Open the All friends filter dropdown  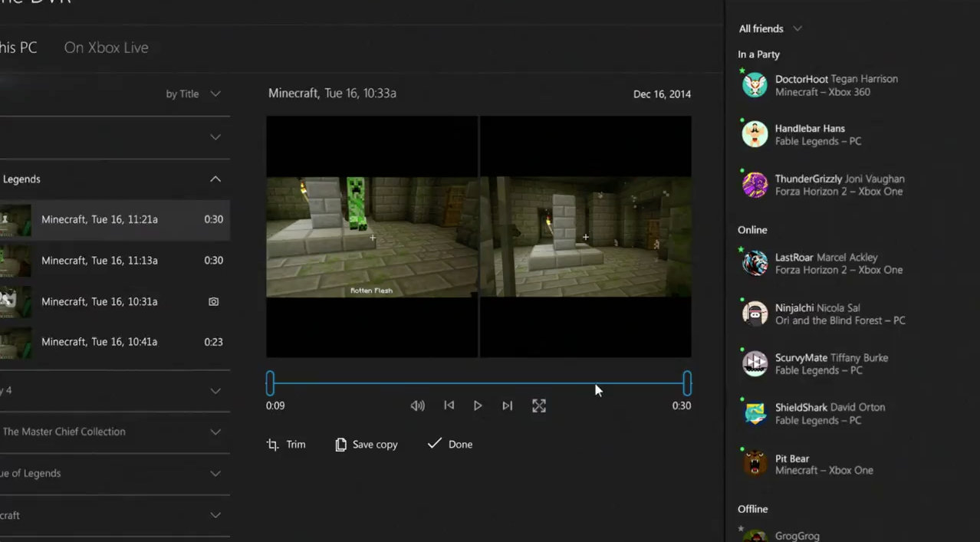(x=770, y=28)
